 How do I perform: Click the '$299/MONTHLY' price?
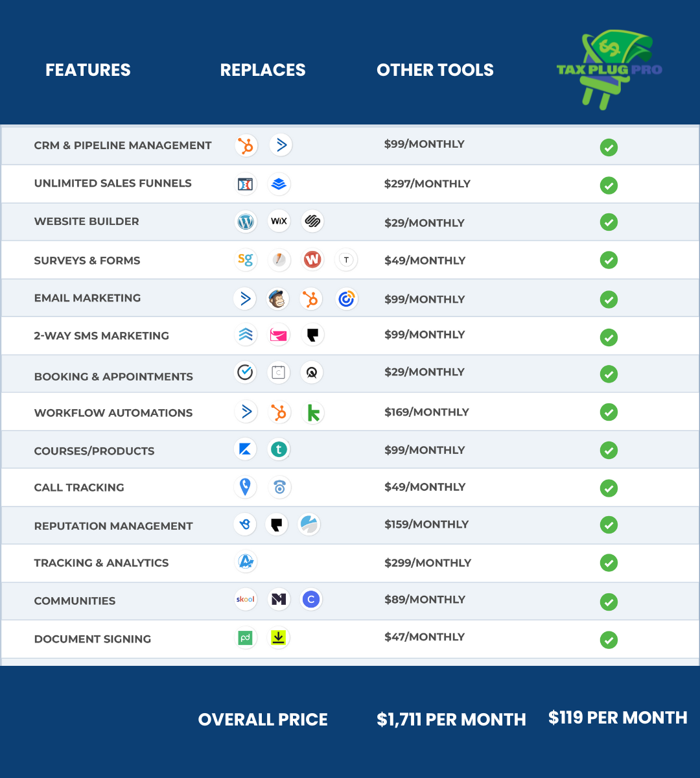pos(428,563)
